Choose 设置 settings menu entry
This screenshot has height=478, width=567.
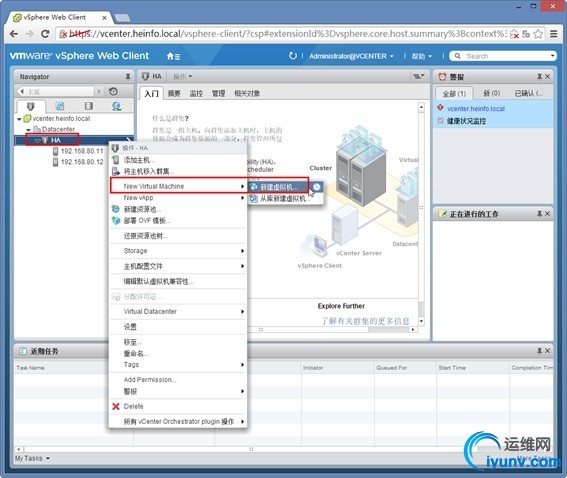tap(178, 327)
